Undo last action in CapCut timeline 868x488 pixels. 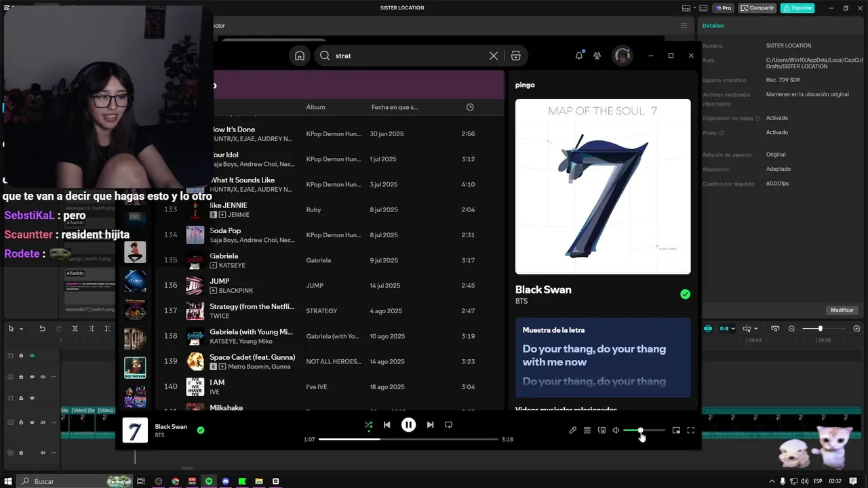(x=42, y=329)
